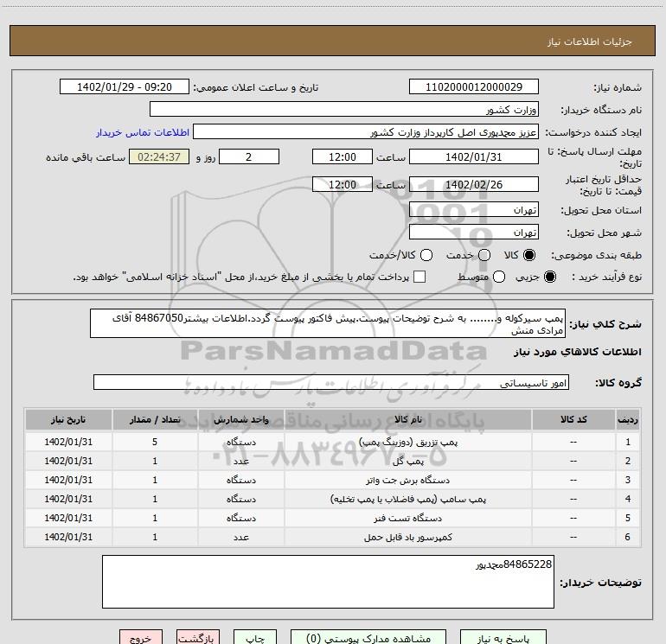
Task: Click date 1402/01/31 in کمپرسور row
Action: (68, 537)
